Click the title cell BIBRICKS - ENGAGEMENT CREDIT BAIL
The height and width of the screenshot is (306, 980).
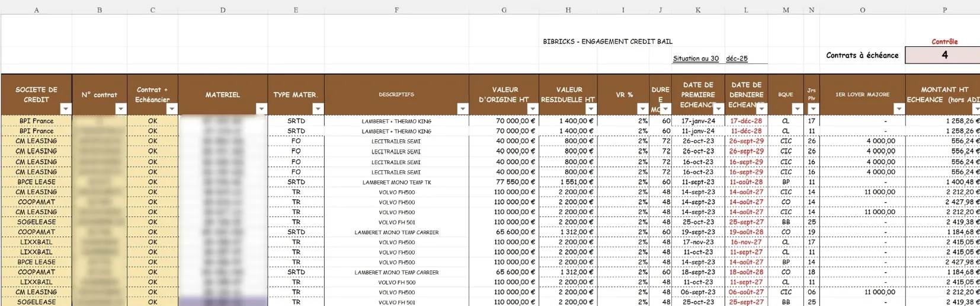pyautogui.click(x=608, y=42)
